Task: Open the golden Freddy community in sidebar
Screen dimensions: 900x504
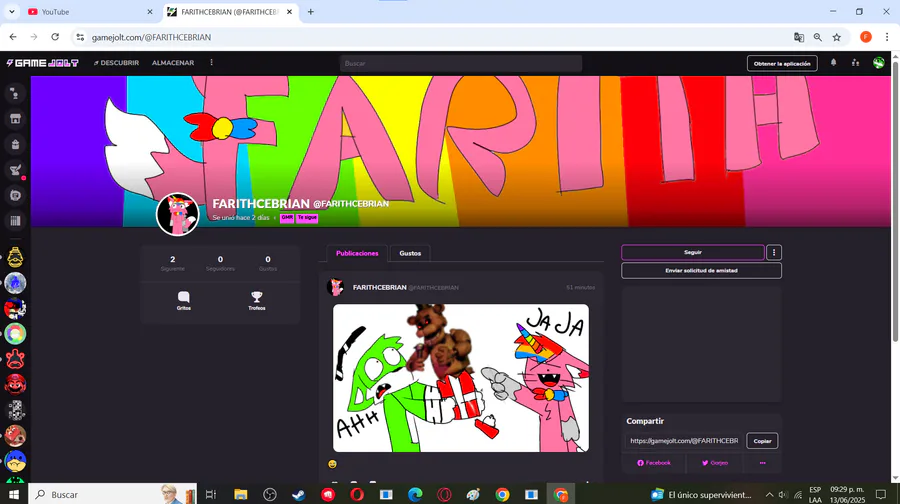Action: click(15, 258)
